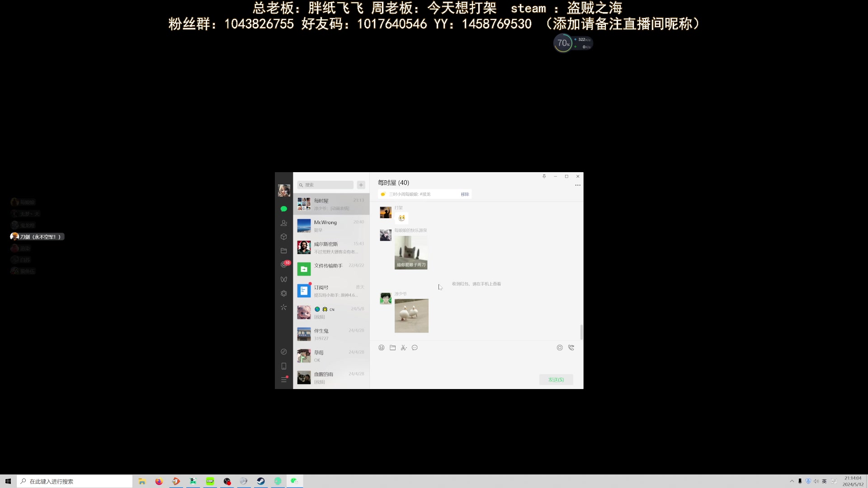Click 打架 sender avatar in chat
868x488 pixels.
point(386,212)
